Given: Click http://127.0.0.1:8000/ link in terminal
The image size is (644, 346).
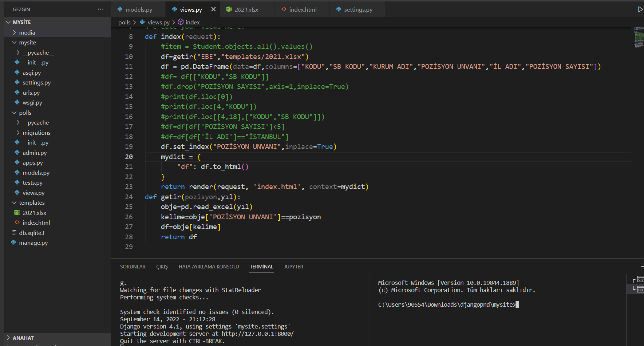Looking at the screenshot, I should (x=258, y=334).
